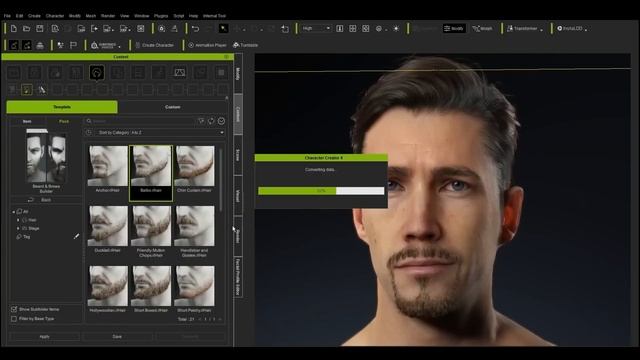640x360 pixels.
Task: Click the InstaLOD toolbar button
Action: [569, 29]
